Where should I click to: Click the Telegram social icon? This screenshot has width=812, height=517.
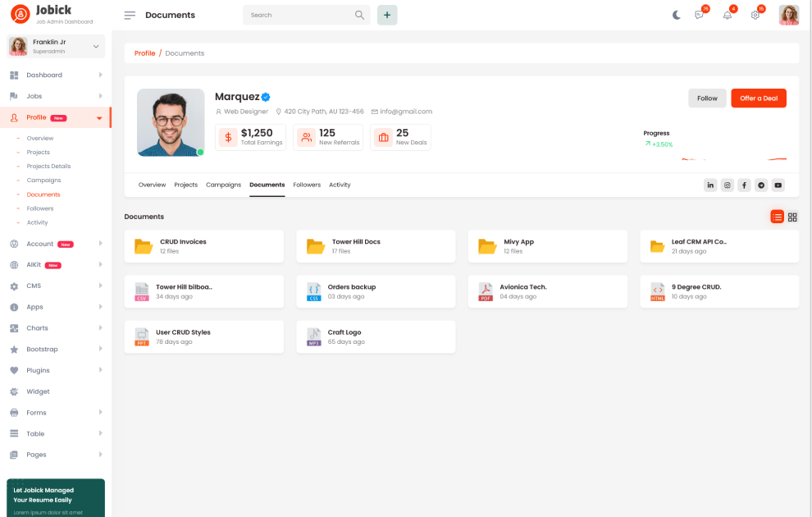761,185
